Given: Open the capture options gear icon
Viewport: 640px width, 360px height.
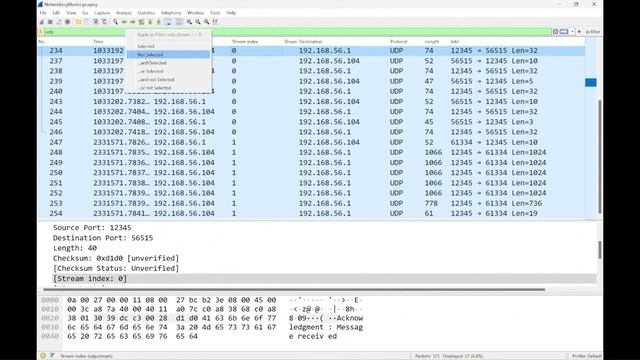Looking at the screenshot, I should (x=67, y=22).
